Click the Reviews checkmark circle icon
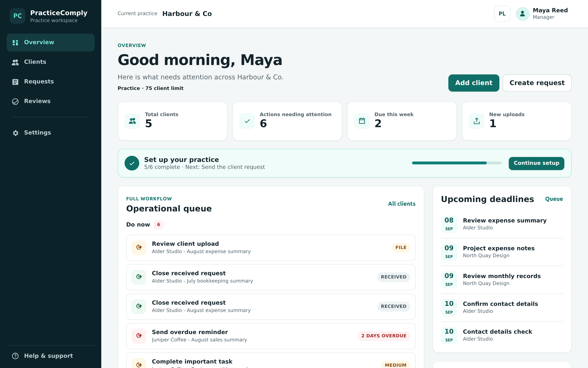 pos(15,101)
